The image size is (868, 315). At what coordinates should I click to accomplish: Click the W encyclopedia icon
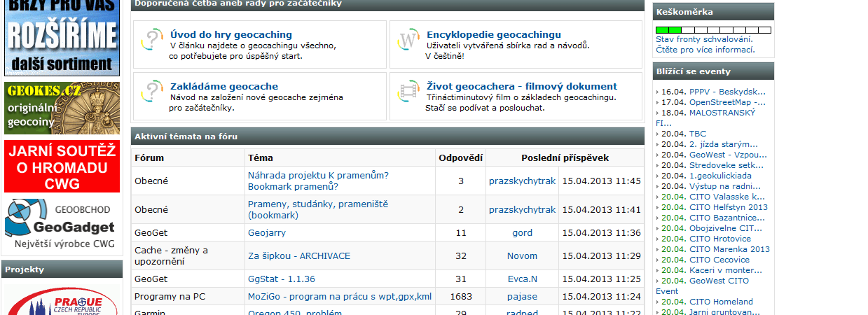click(408, 40)
